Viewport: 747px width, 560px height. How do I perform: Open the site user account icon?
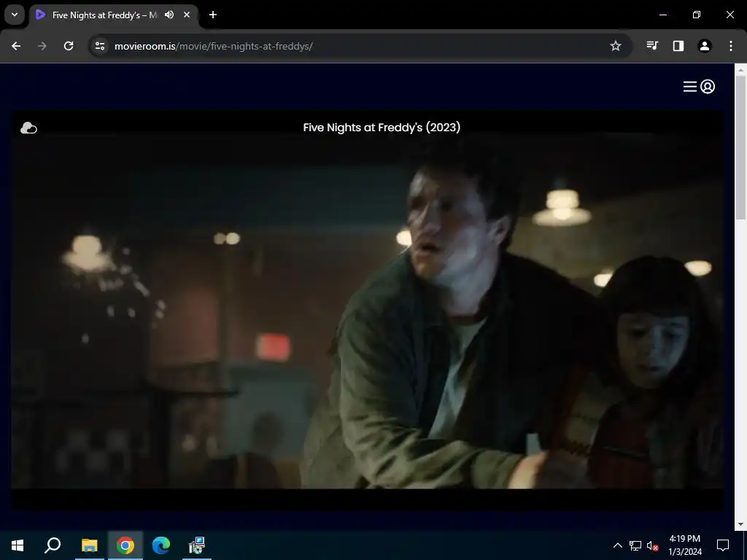tap(708, 87)
